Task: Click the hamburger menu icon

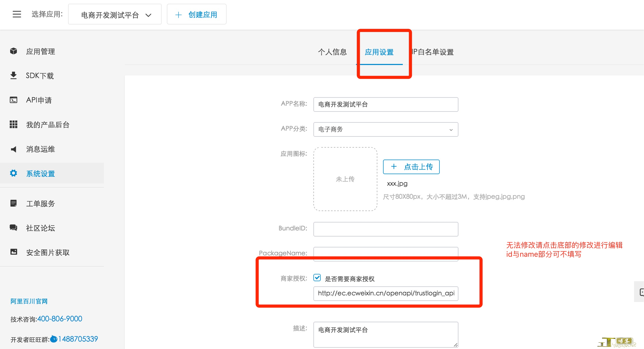Action: pos(17,14)
